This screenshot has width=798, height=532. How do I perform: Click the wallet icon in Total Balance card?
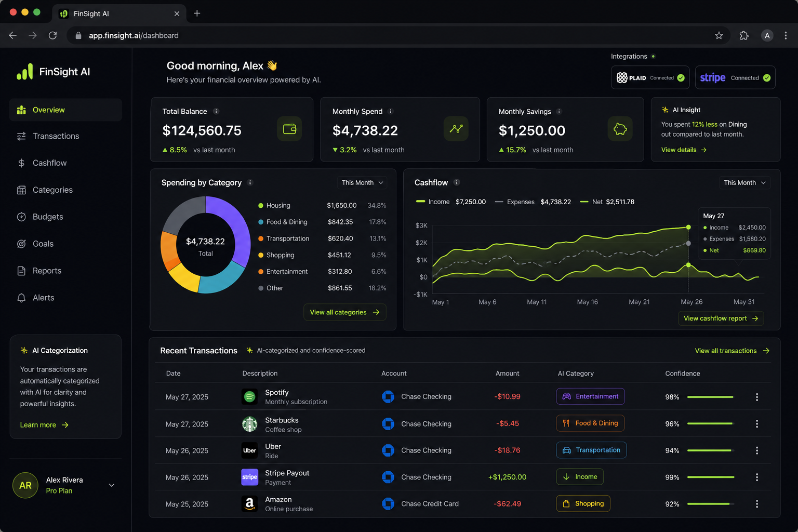(289, 129)
